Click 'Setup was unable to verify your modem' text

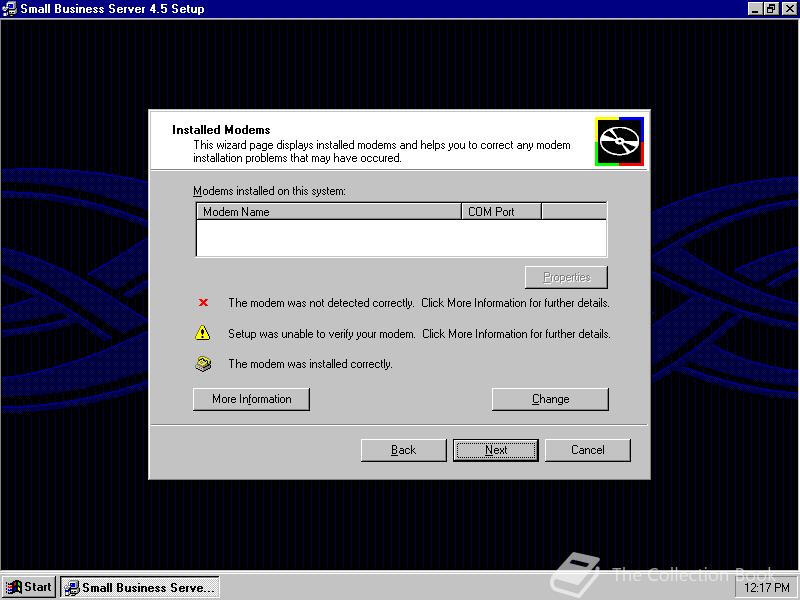tap(321, 334)
